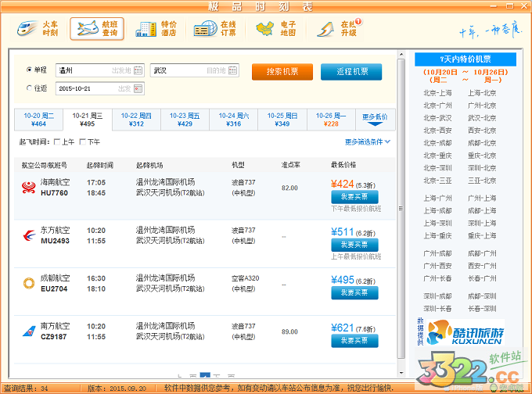The width and height of the screenshot is (532, 394).
Task: Select the one-way (单程) radio button
Action: pos(30,70)
